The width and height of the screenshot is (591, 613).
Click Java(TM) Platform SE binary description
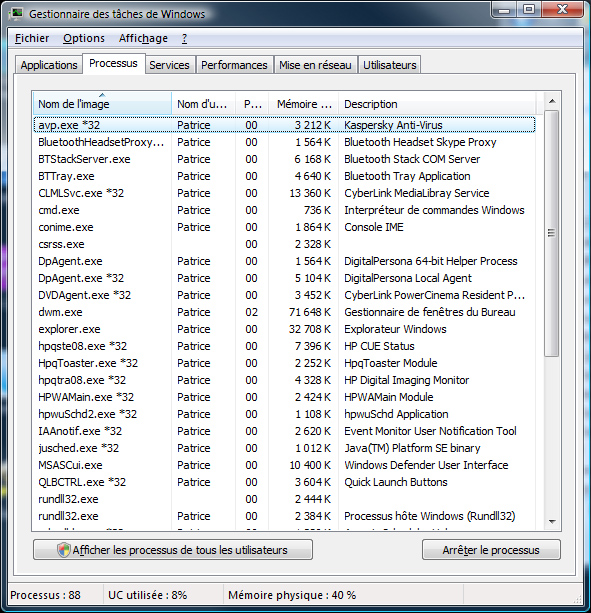coord(412,448)
